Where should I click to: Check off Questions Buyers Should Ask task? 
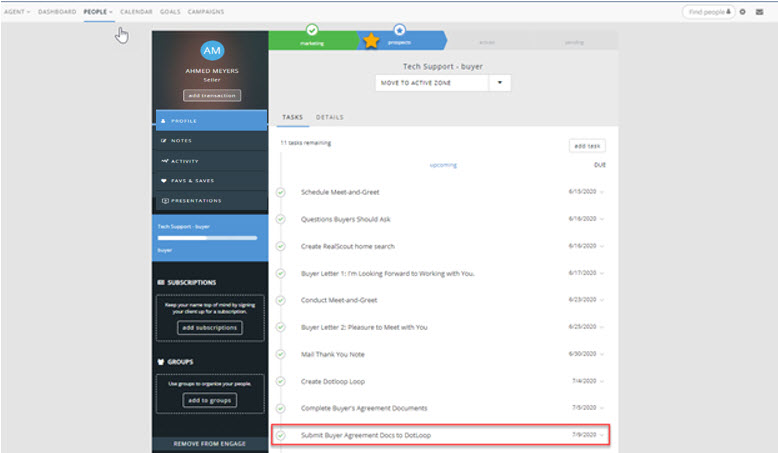coord(281,219)
